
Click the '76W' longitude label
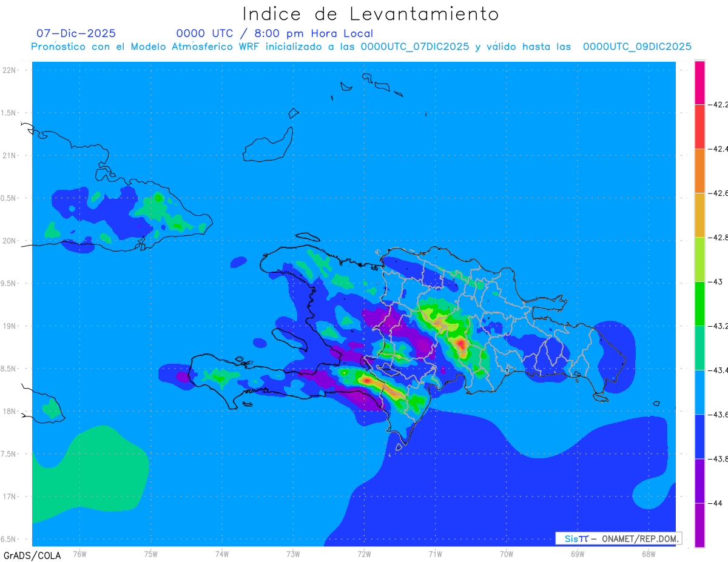click(79, 553)
